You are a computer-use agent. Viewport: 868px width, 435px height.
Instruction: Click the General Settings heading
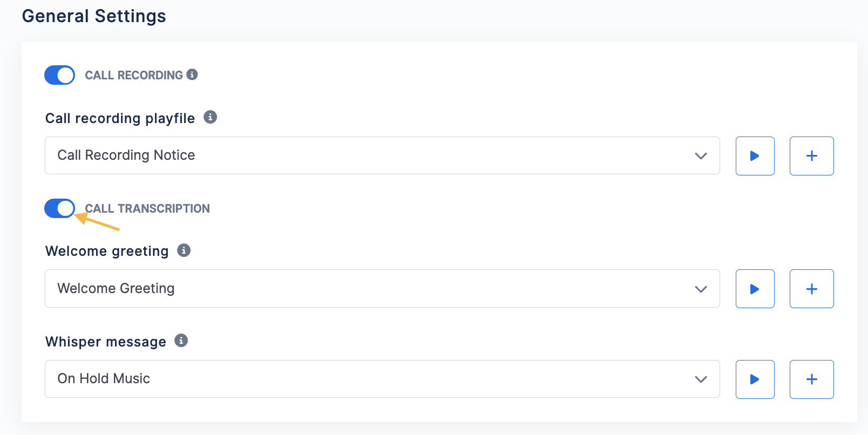(94, 16)
